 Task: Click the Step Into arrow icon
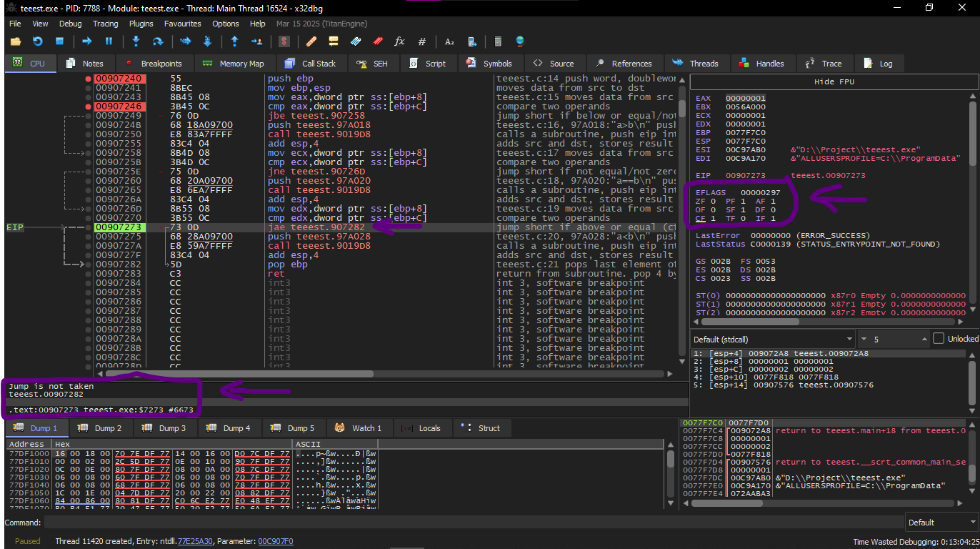click(x=136, y=41)
